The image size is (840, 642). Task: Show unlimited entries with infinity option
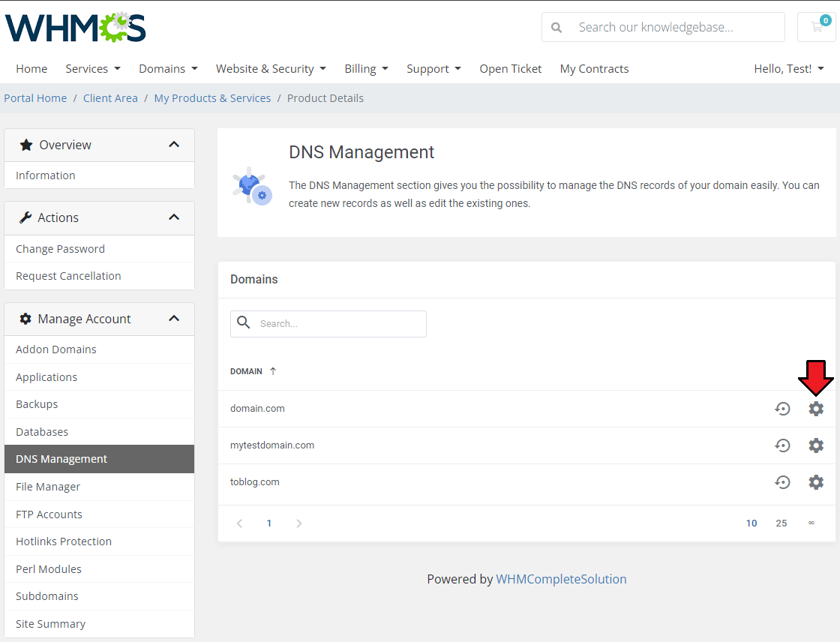click(x=811, y=523)
